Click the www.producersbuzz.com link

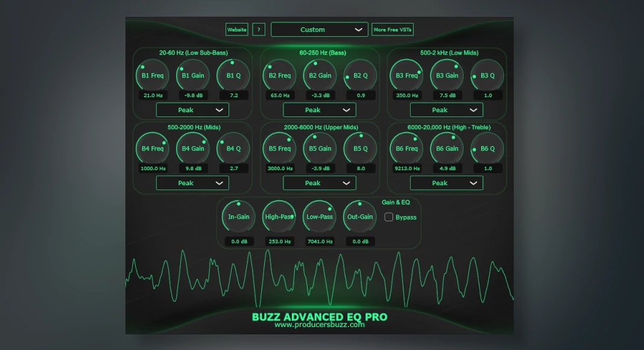pos(320,325)
